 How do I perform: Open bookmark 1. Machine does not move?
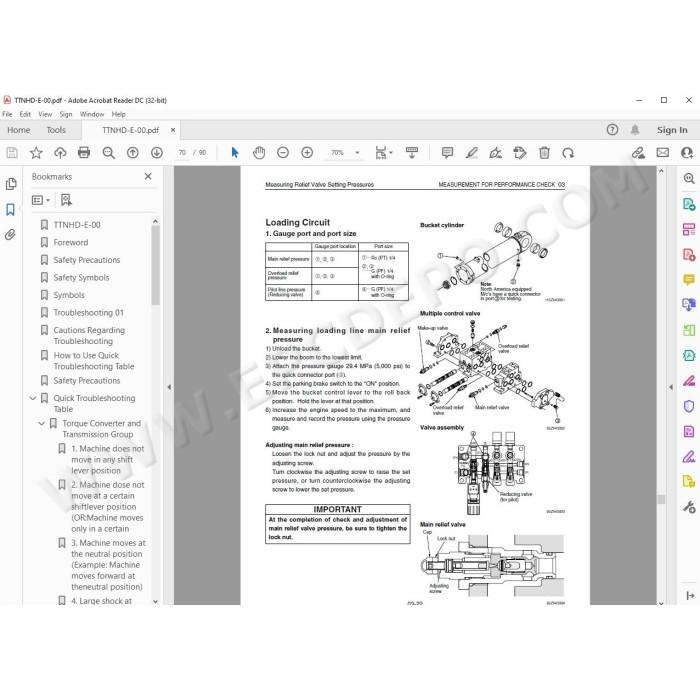coord(108,459)
